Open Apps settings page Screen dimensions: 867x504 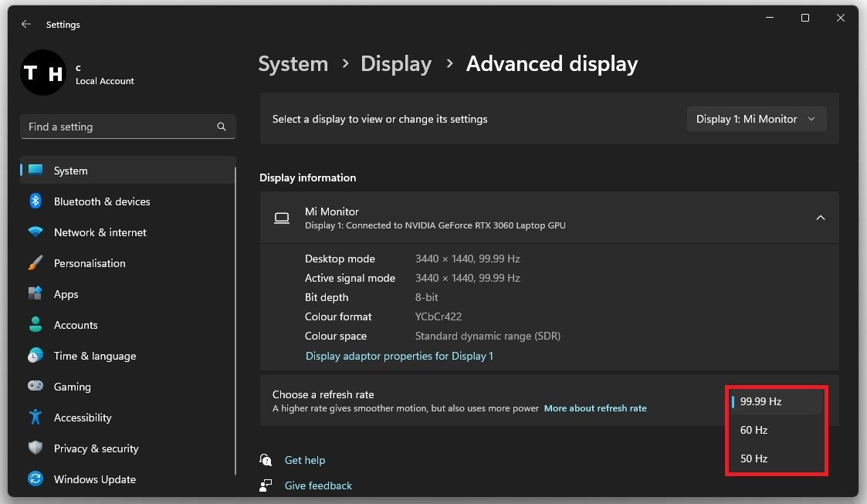click(66, 295)
